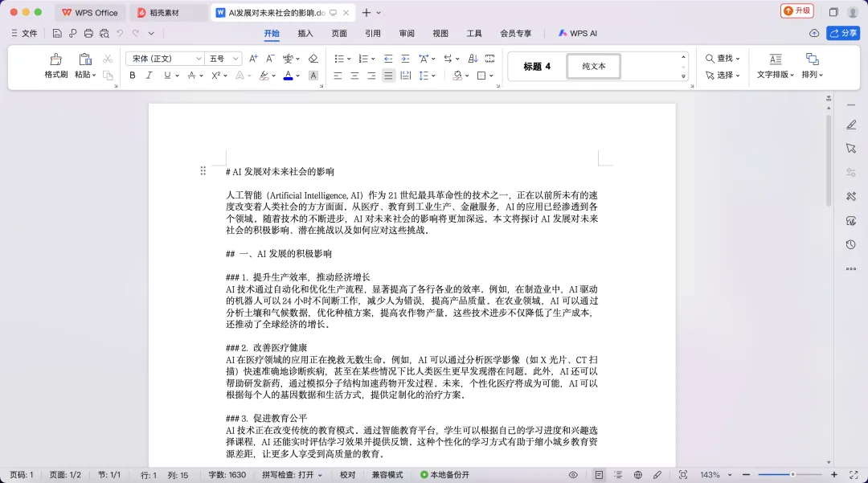Toggle strikethrough formatting

[191, 76]
